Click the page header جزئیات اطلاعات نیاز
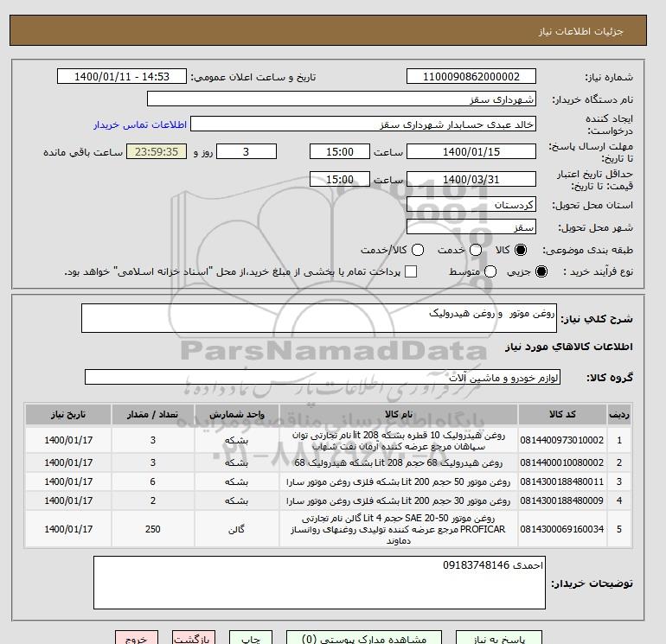The height and width of the screenshot is (644, 666). click(581, 31)
